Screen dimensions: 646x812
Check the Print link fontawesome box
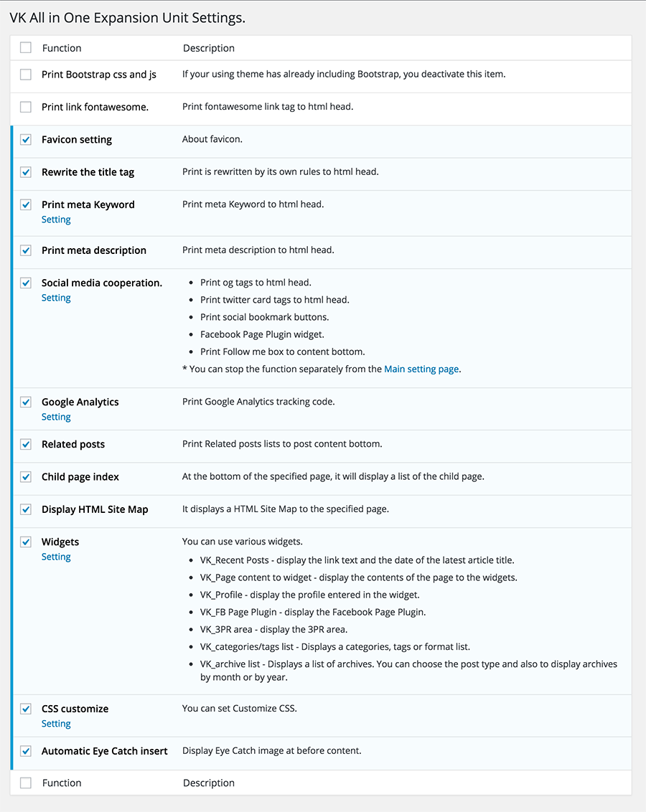[x=26, y=107]
